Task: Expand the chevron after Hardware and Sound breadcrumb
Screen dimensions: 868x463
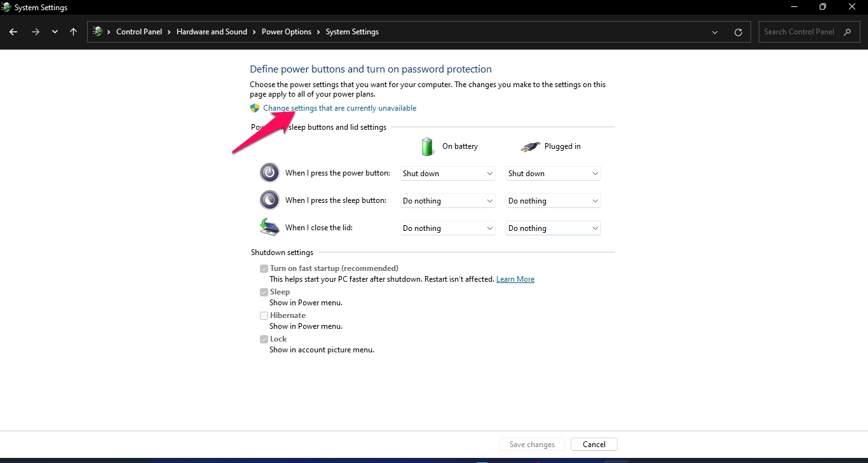Action: (x=254, y=32)
